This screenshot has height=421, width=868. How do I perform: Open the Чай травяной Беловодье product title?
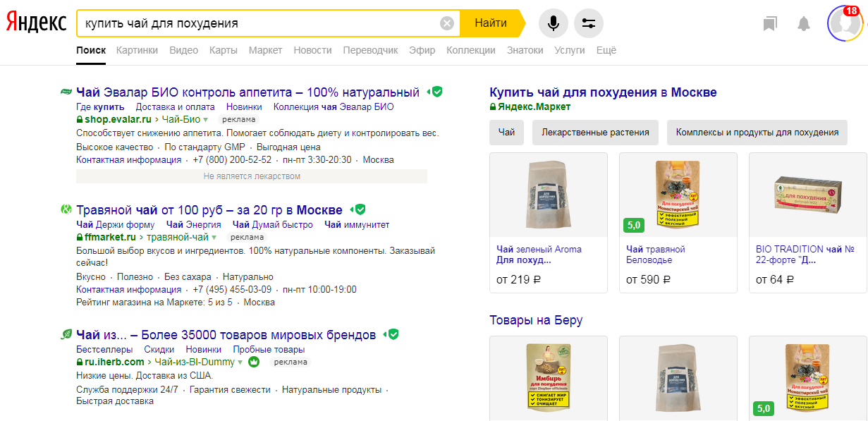coord(656,255)
